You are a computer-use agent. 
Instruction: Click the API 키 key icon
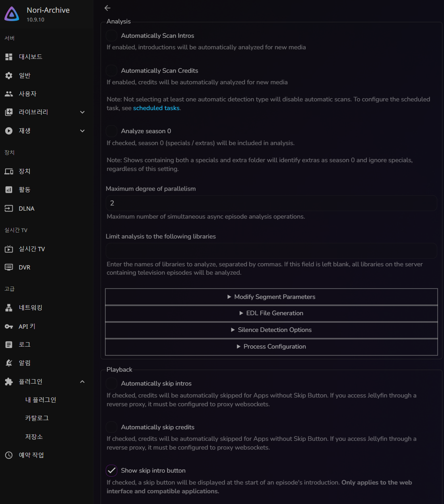(x=9, y=326)
